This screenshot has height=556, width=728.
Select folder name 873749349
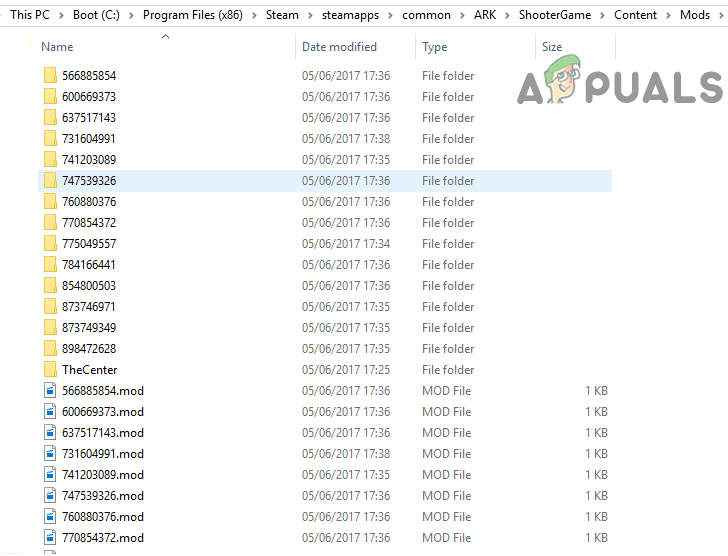click(89, 328)
